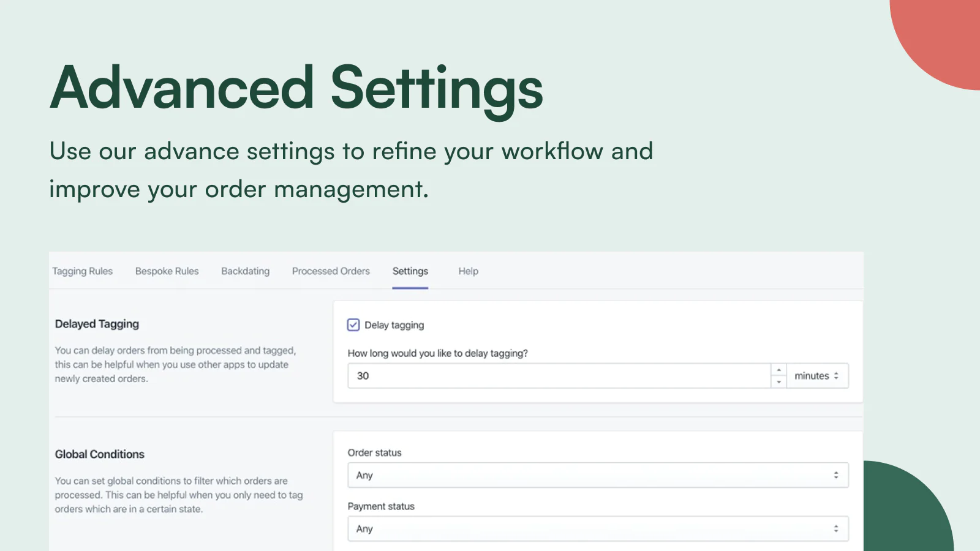This screenshot has width=980, height=551.
Task: Select the Settings tab
Action: [x=410, y=271]
